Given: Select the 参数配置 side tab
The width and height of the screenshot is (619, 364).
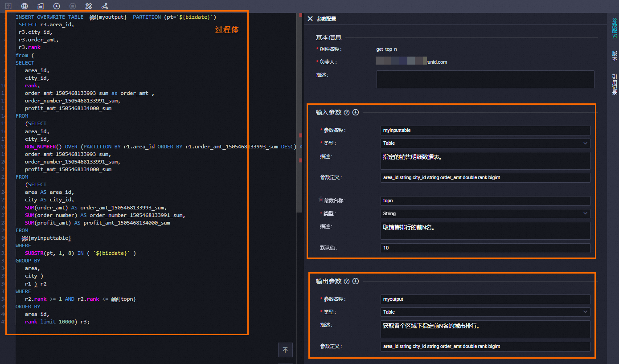Looking at the screenshot, I should tap(615, 28).
